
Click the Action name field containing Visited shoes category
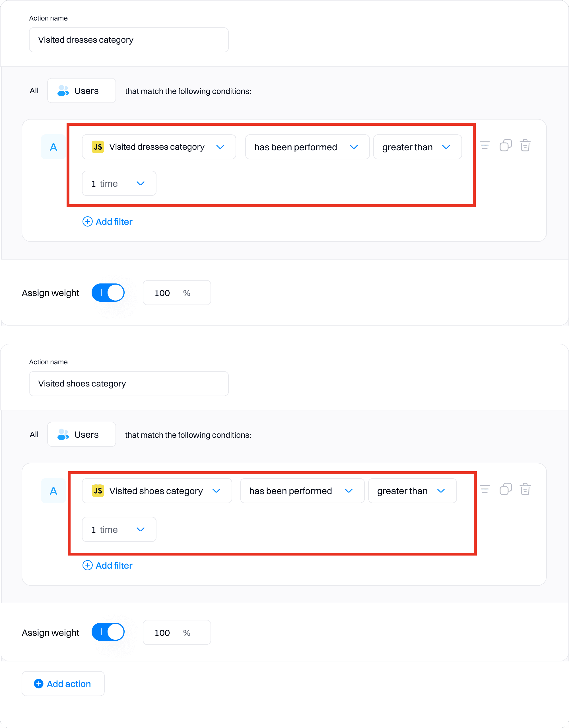(129, 384)
